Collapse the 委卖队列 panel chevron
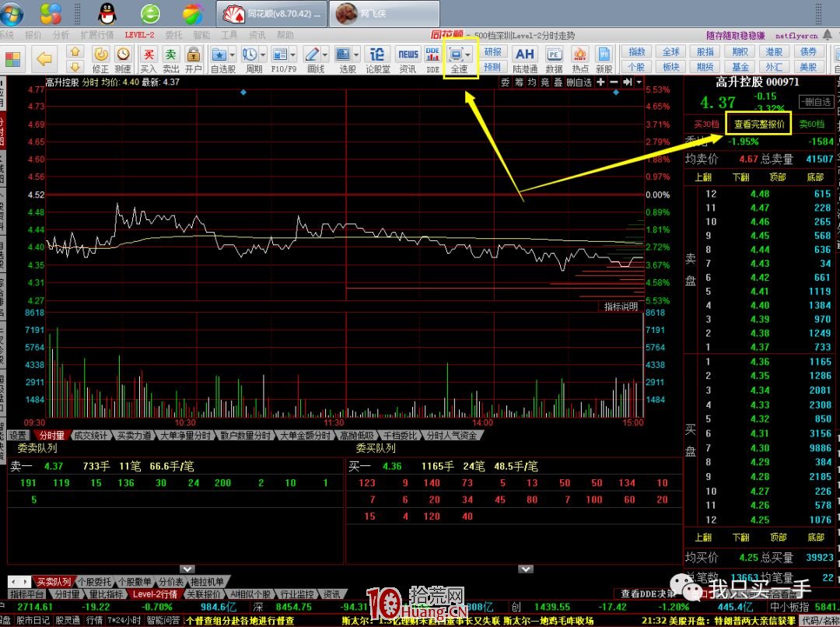The width and height of the screenshot is (840, 627). pos(186,569)
